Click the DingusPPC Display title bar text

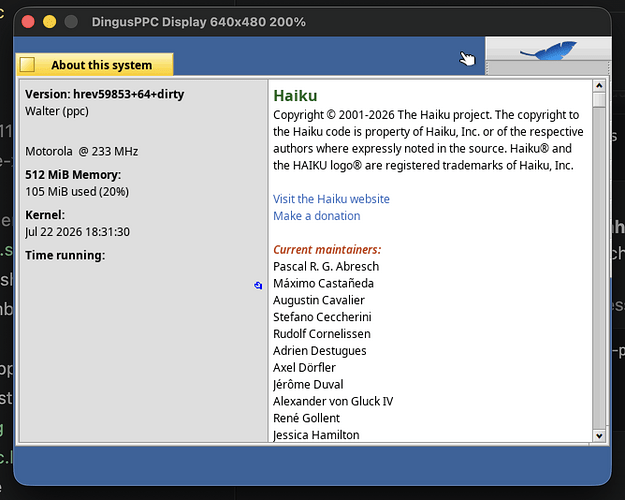tap(199, 22)
